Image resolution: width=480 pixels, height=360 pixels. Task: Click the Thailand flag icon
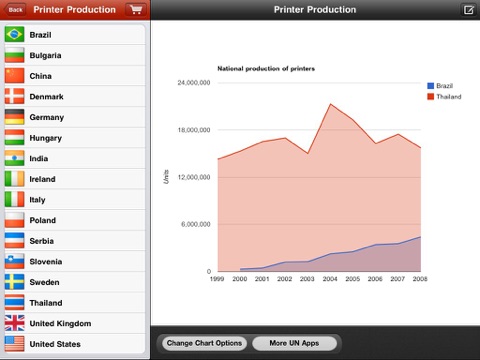[x=14, y=303]
